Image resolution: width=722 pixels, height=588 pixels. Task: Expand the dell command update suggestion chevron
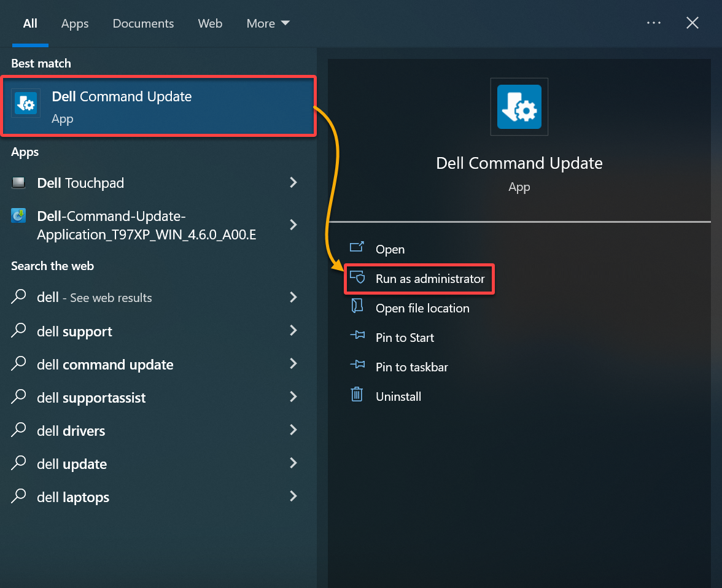click(293, 363)
